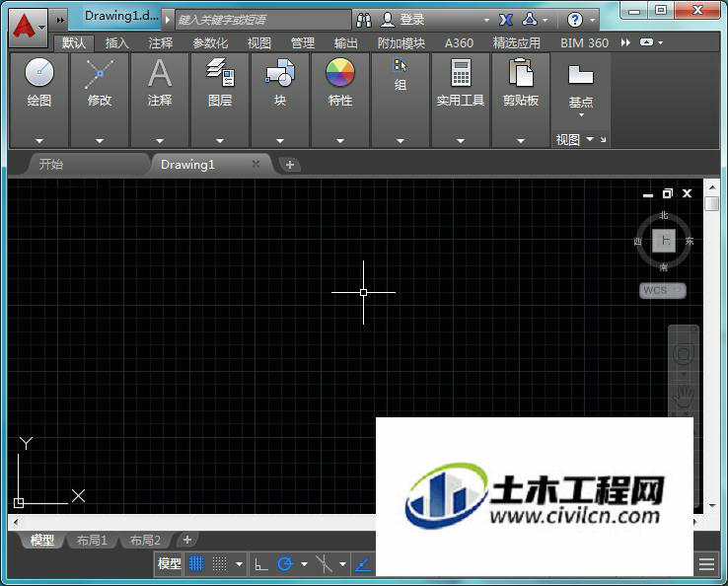Open the 块 block panel icon
Image resolution: width=728 pixels, height=586 pixels.
[x=280, y=72]
